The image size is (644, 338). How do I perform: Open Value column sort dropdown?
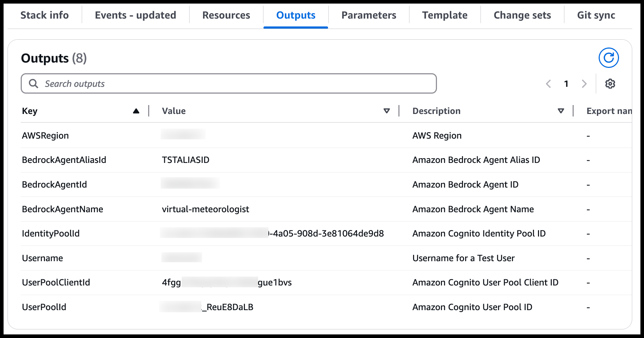click(386, 111)
